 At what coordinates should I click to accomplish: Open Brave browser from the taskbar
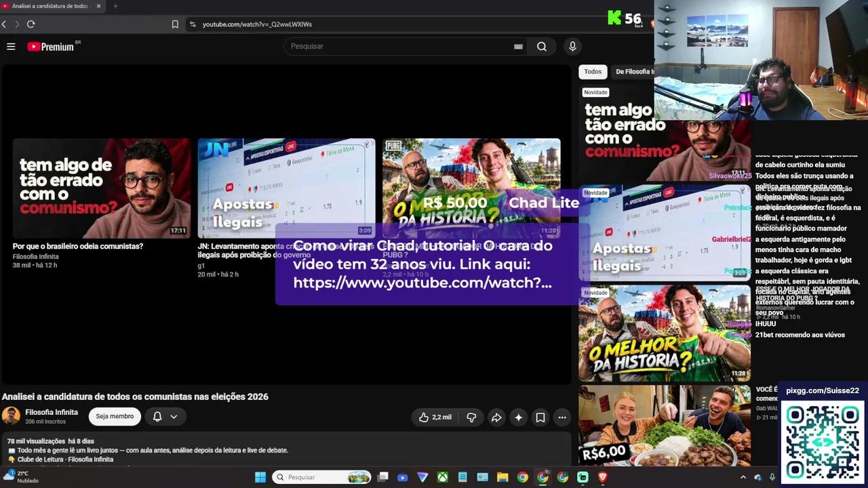coord(603,477)
